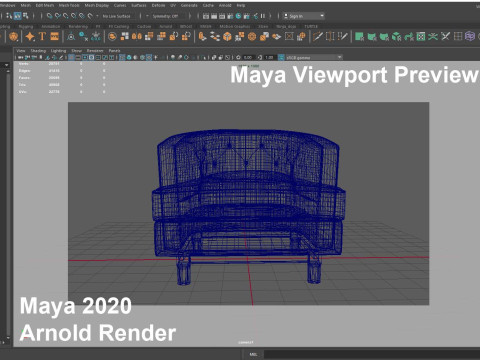
Task: Open the viewport Lighting menu
Action: [58, 51]
